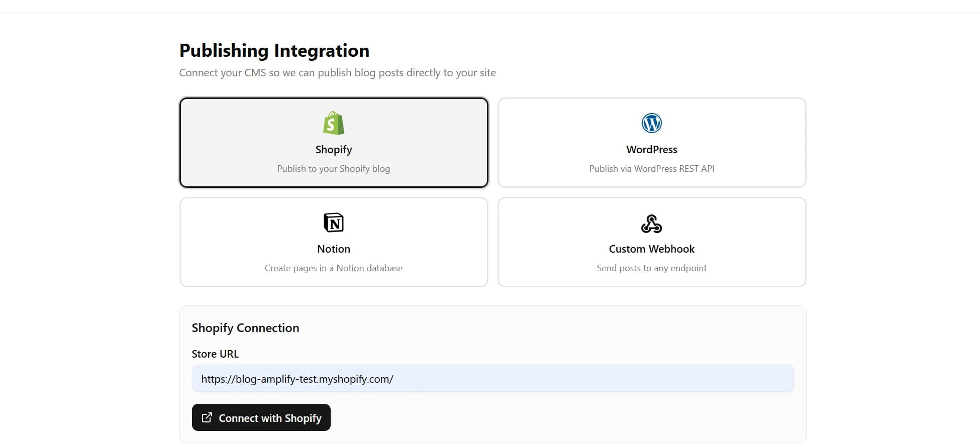Click 'Publish via WordPress REST API' text
The image size is (980, 447).
coord(652,169)
